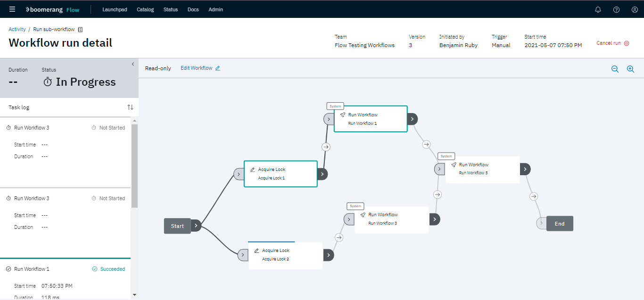
Task: Click the End node input port
Action: pos(541,223)
